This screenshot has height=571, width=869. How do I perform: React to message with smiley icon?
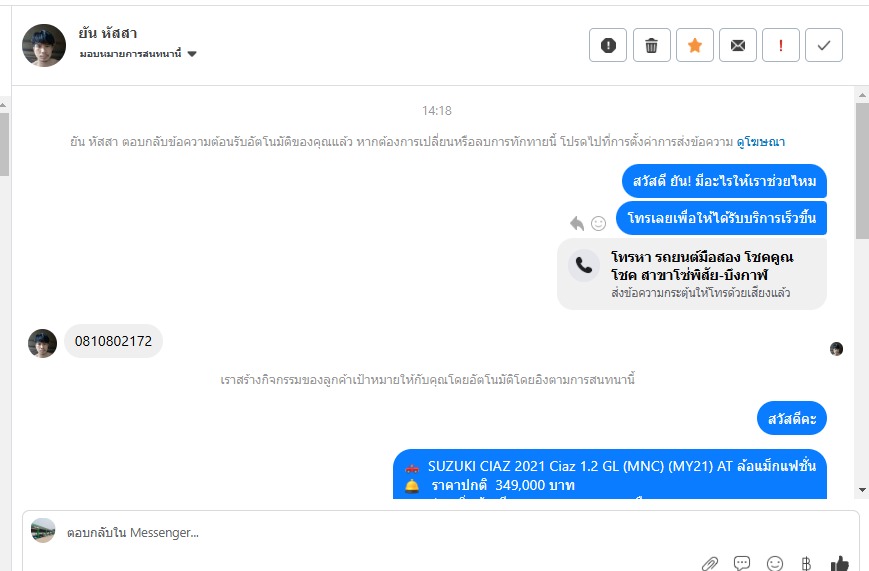[x=599, y=223]
